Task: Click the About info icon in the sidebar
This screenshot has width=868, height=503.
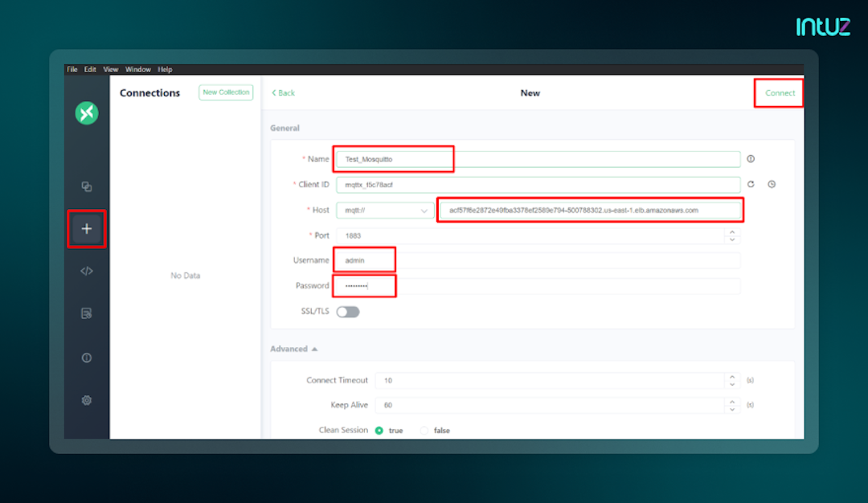Action: tap(86, 358)
